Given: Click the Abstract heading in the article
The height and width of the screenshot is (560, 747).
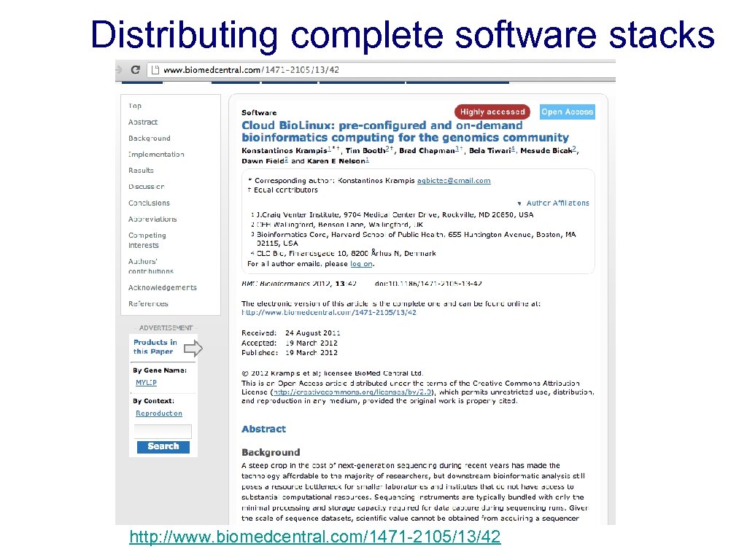Looking at the screenshot, I should [264, 429].
